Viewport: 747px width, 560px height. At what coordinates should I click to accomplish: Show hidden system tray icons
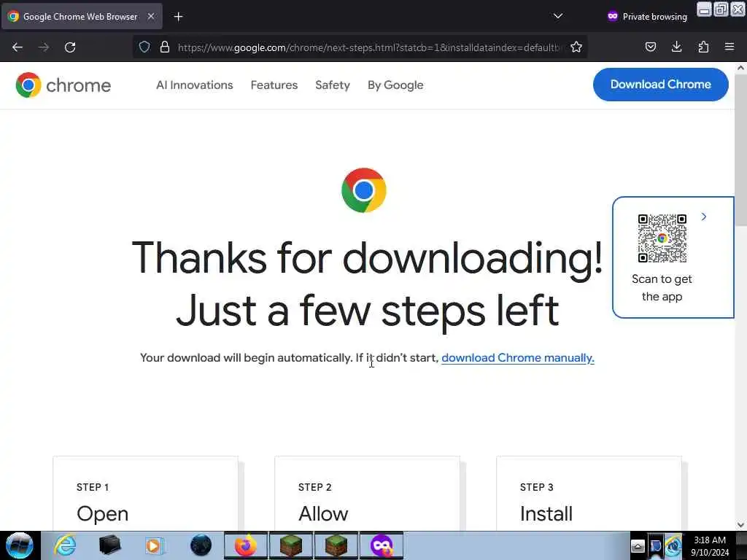[x=638, y=546]
